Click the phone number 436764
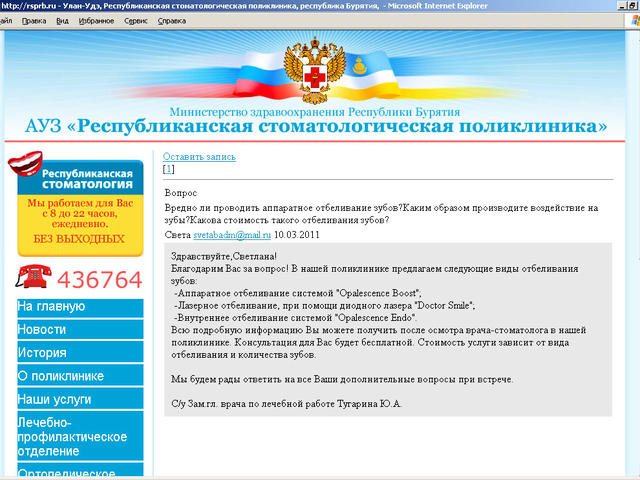This screenshot has width=640, height=480. (x=100, y=280)
